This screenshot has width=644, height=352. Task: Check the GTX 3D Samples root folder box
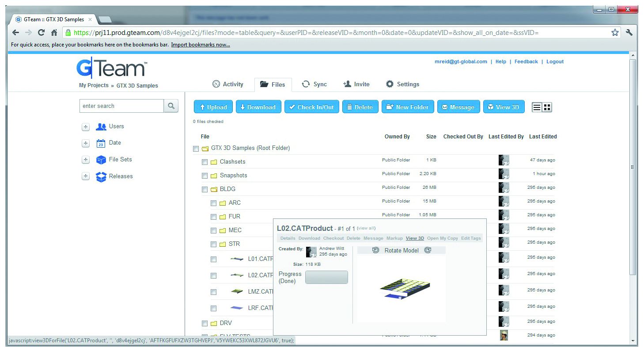[x=196, y=149]
